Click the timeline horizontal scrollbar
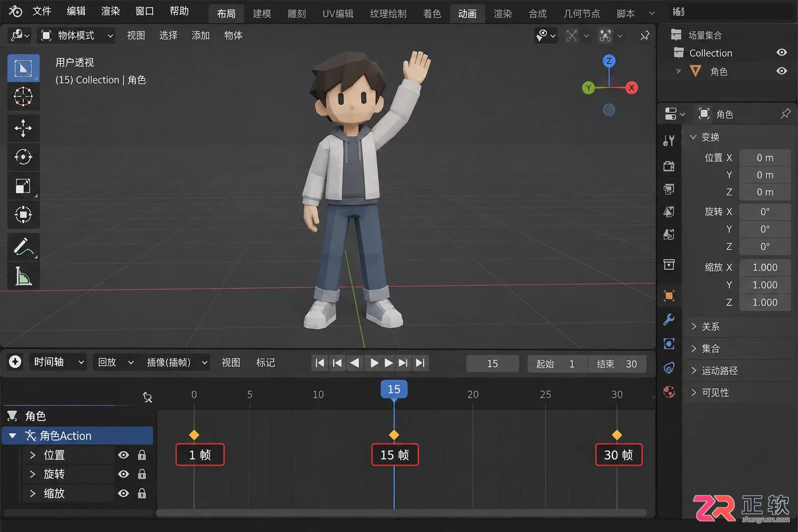The width and height of the screenshot is (798, 532). pos(401,513)
